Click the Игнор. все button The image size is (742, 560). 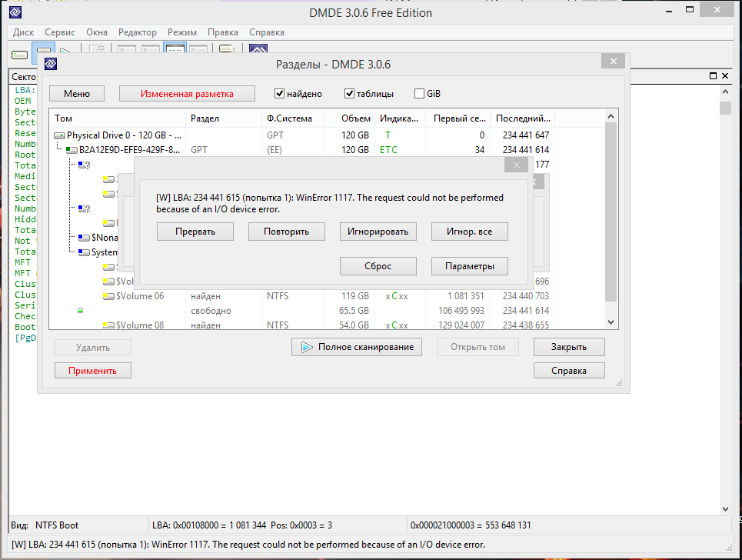(x=470, y=232)
